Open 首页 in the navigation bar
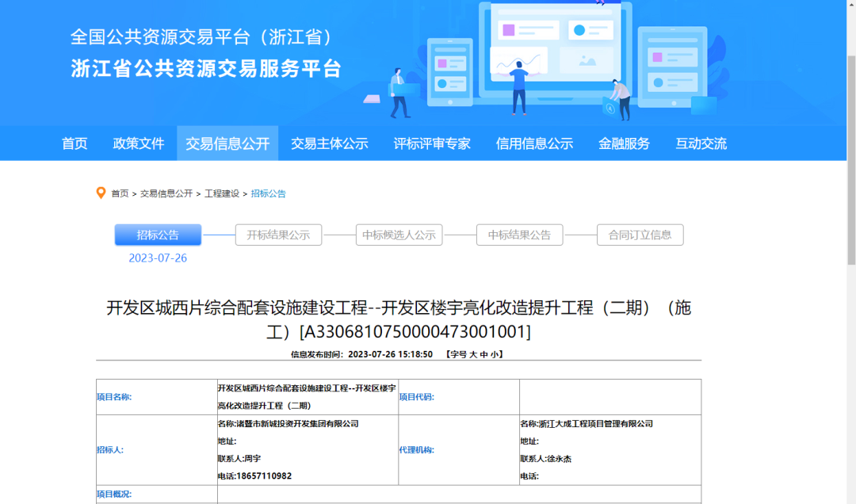This screenshot has height=504, width=856. (x=75, y=143)
